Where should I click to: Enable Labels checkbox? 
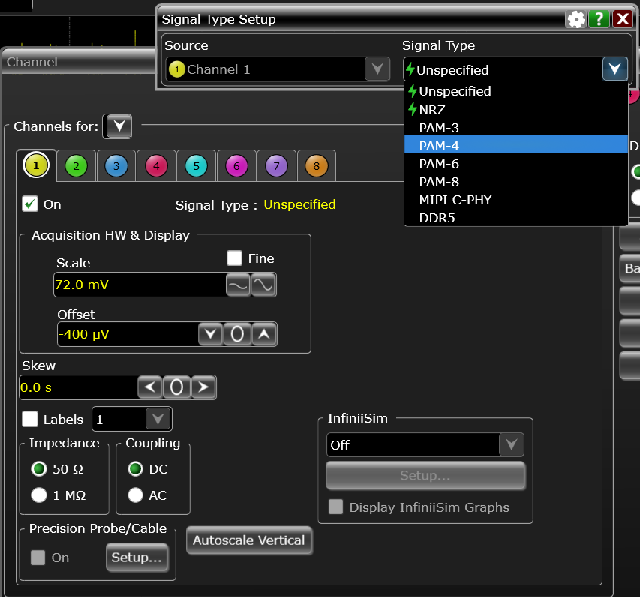point(30,419)
